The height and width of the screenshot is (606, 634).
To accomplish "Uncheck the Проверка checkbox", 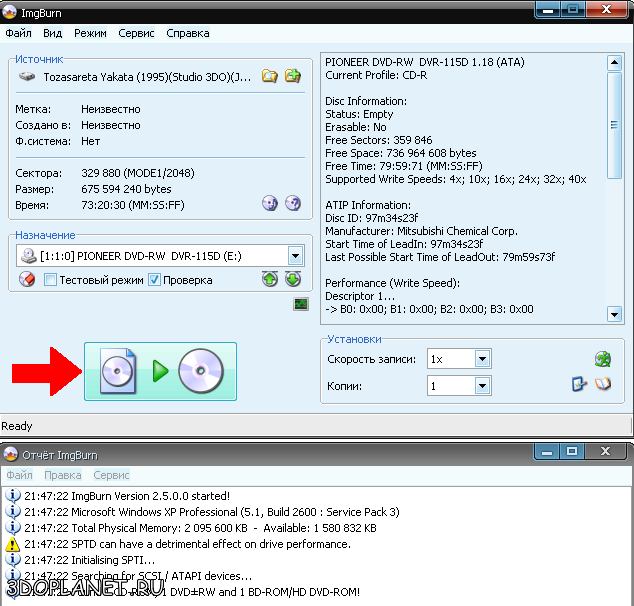I will 154,280.
